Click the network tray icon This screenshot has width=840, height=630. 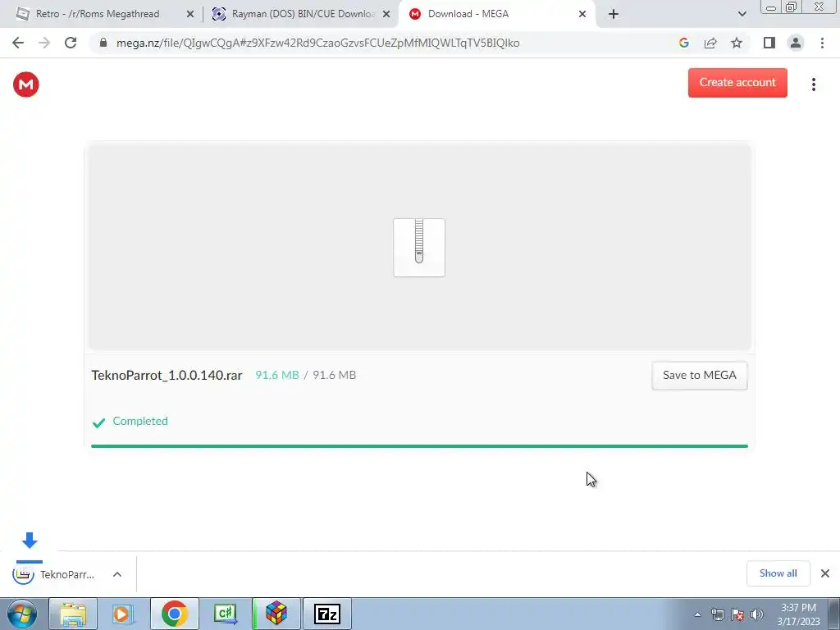pos(717,614)
